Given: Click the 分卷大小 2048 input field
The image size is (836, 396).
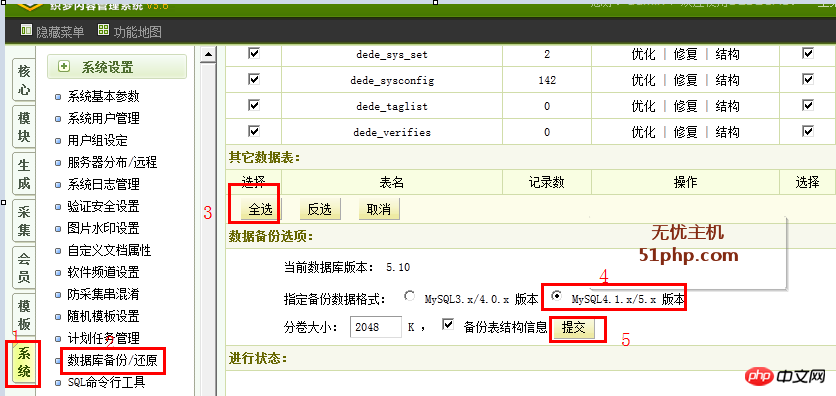Looking at the screenshot, I should pyautogui.click(x=375, y=327).
